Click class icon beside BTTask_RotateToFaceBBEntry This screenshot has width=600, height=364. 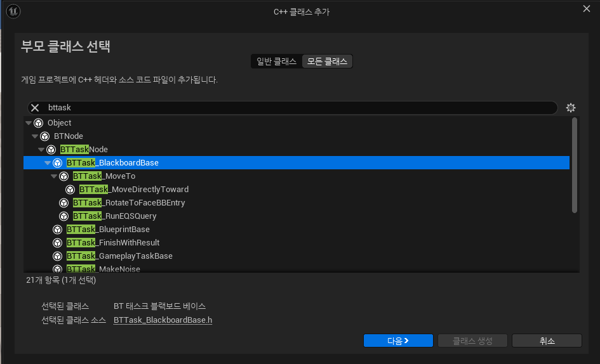tap(64, 203)
